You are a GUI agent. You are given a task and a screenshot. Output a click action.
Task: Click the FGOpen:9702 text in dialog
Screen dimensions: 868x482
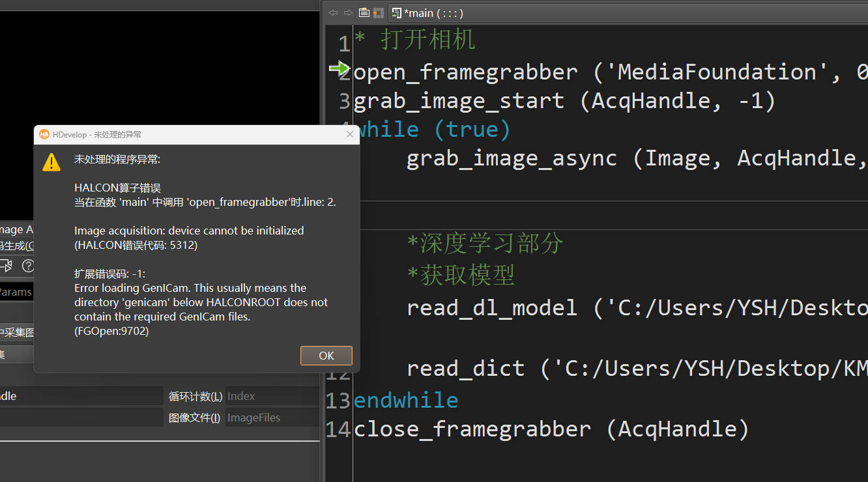click(x=111, y=331)
